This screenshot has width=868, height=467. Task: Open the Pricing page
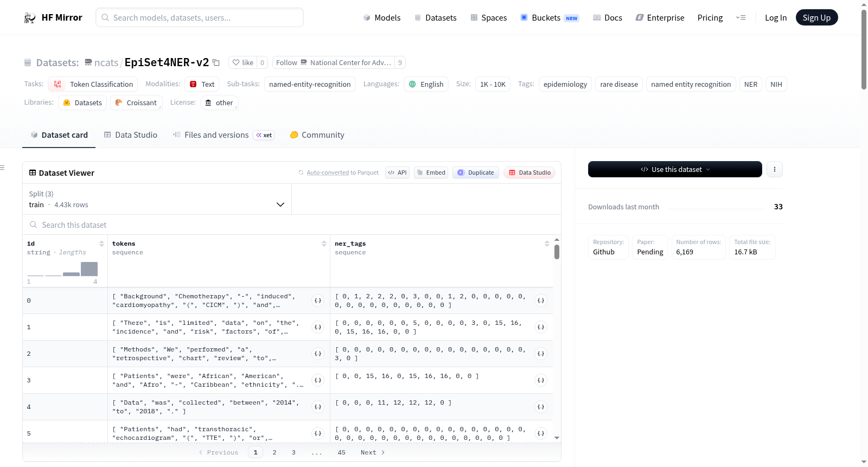710,17
